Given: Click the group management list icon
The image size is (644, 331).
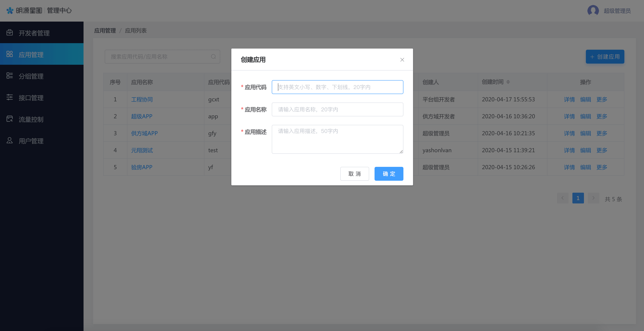Looking at the screenshot, I should 9,76.
